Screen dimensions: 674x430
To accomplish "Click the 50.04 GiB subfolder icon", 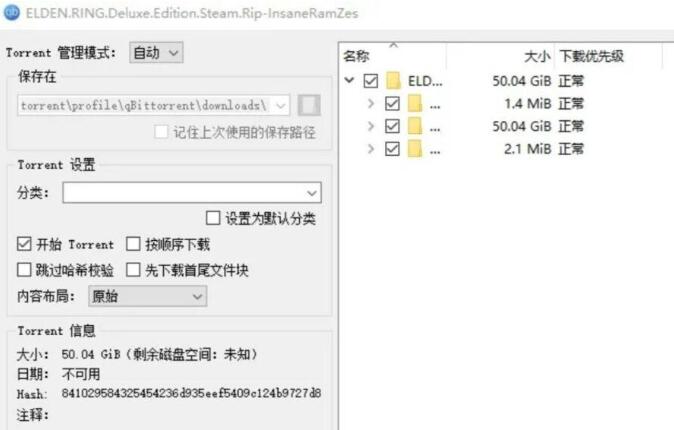I will 415,126.
